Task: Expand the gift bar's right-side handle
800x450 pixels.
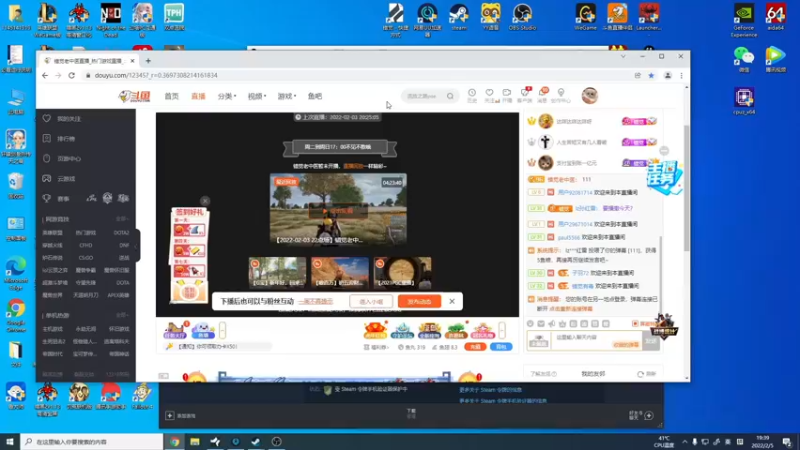Action: 502,331
